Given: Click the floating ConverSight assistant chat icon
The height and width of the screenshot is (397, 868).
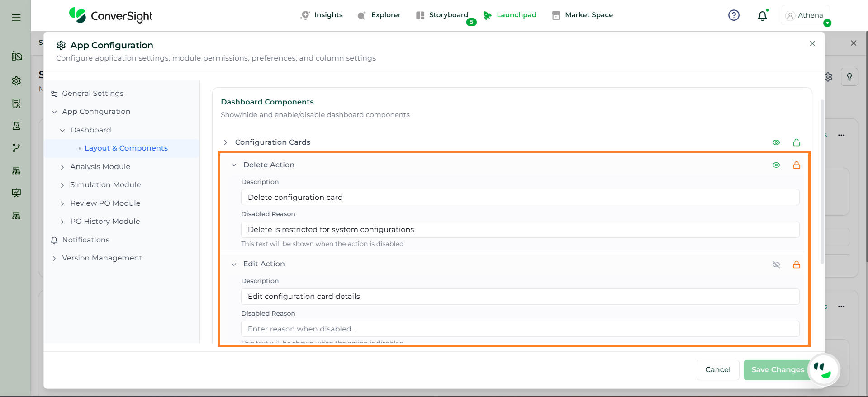Looking at the screenshot, I should click(x=823, y=369).
